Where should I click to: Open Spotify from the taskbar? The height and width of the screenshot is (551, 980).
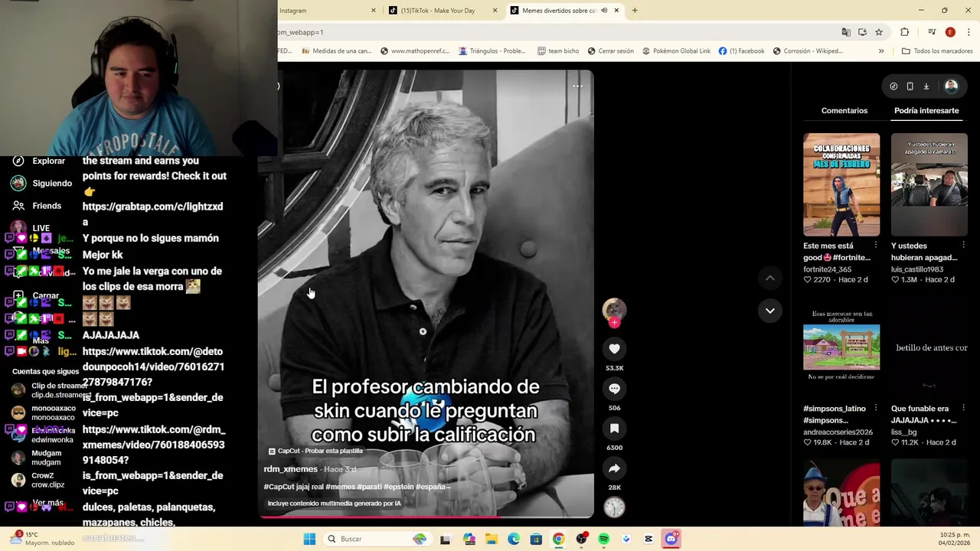coord(603,539)
